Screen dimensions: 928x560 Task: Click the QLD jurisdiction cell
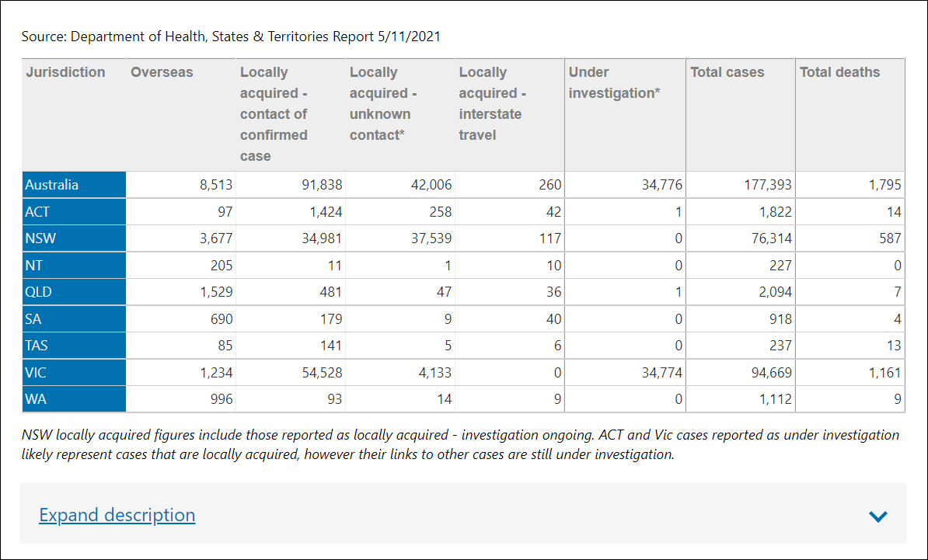pos(74,292)
